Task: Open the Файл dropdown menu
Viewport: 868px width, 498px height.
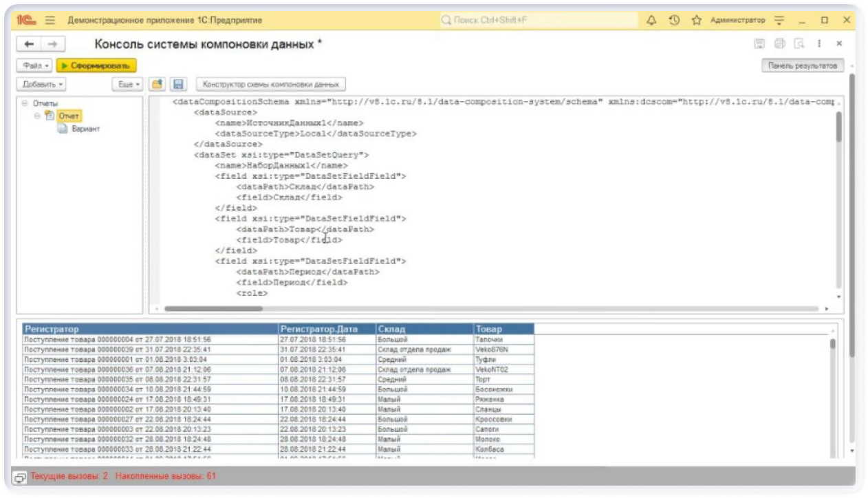Action: coord(34,66)
